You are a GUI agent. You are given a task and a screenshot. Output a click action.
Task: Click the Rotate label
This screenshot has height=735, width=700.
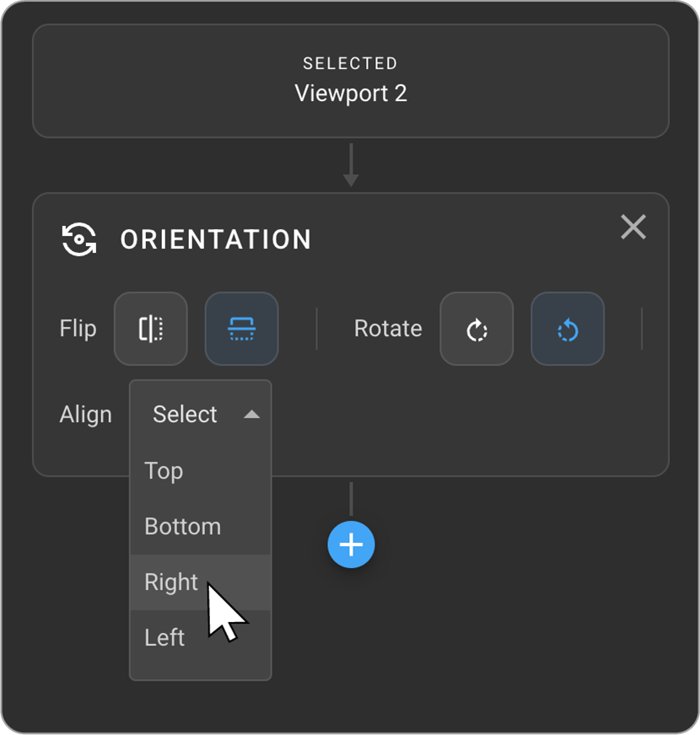388,329
